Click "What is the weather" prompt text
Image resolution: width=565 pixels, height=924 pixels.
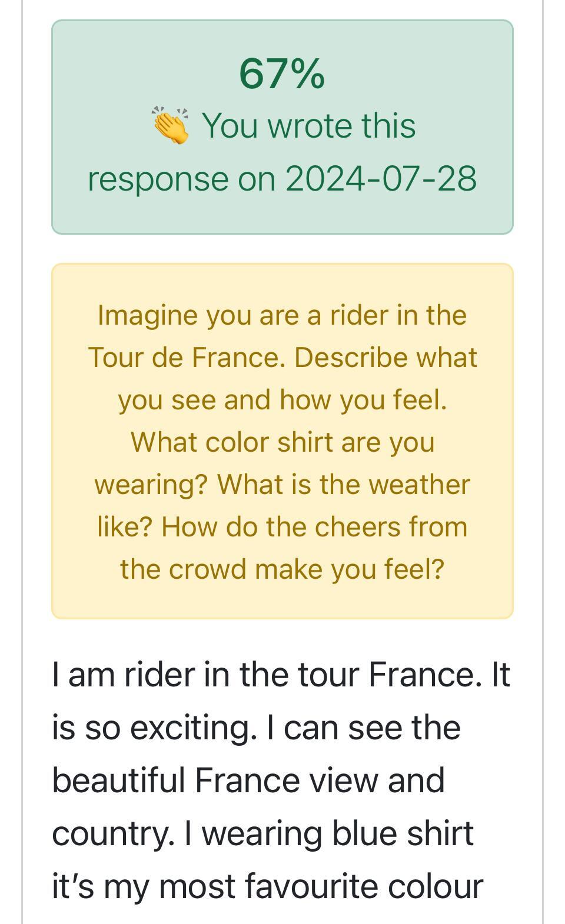[344, 484]
